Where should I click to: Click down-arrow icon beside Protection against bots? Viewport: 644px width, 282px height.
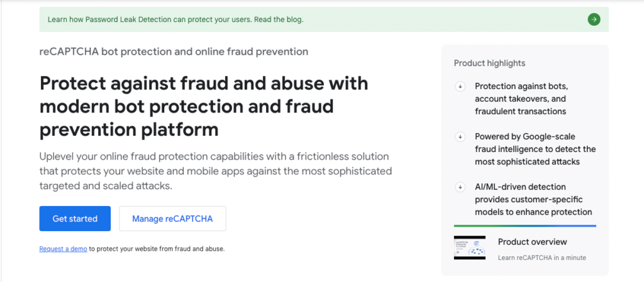[x=460, y=87]
